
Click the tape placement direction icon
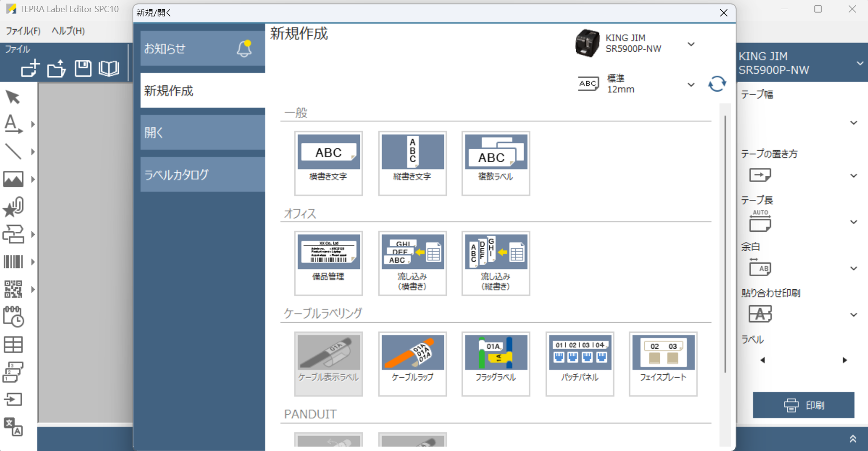pyautogui.click(x=760, y=175)
